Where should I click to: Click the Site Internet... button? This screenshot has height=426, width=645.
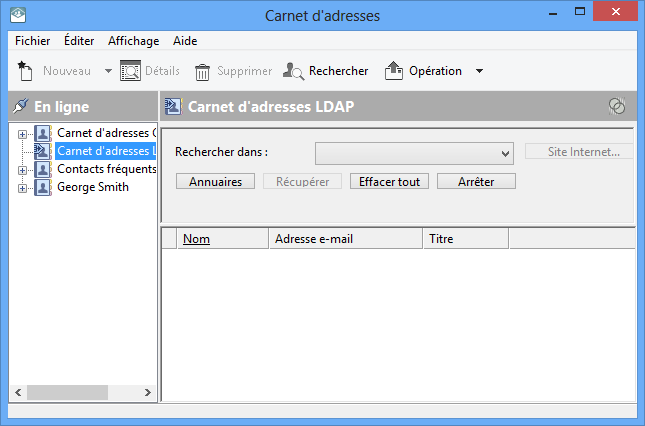579,151
